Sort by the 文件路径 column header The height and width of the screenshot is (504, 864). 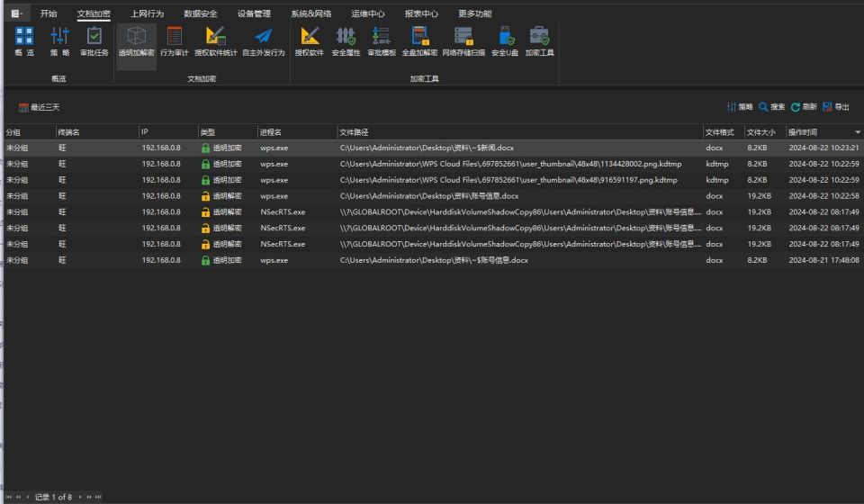pos(519,132)
